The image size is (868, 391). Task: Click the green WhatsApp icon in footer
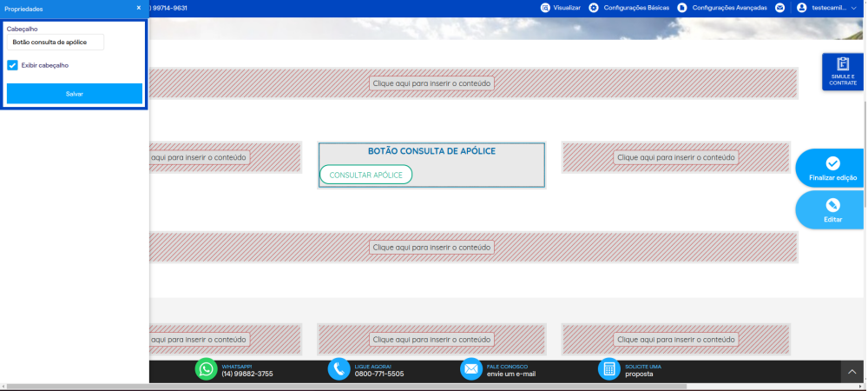coord(206,369)
